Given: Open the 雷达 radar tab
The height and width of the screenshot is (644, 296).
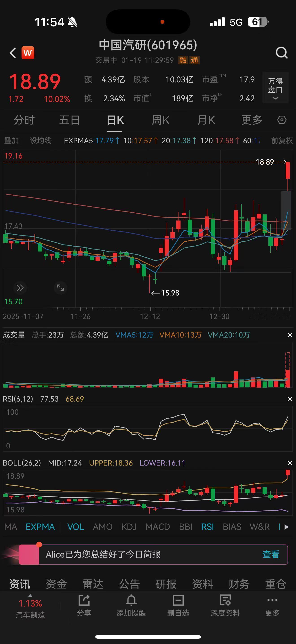Looking at the screenshot, I should tap(93, 584).
